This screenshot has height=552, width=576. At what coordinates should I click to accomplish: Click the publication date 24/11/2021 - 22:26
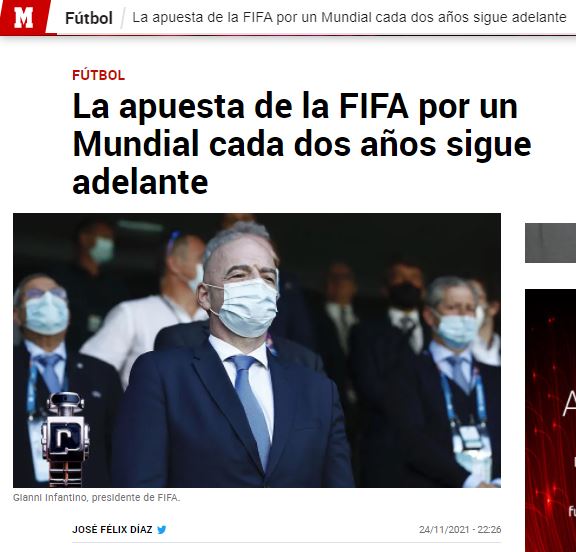[460, 530]
